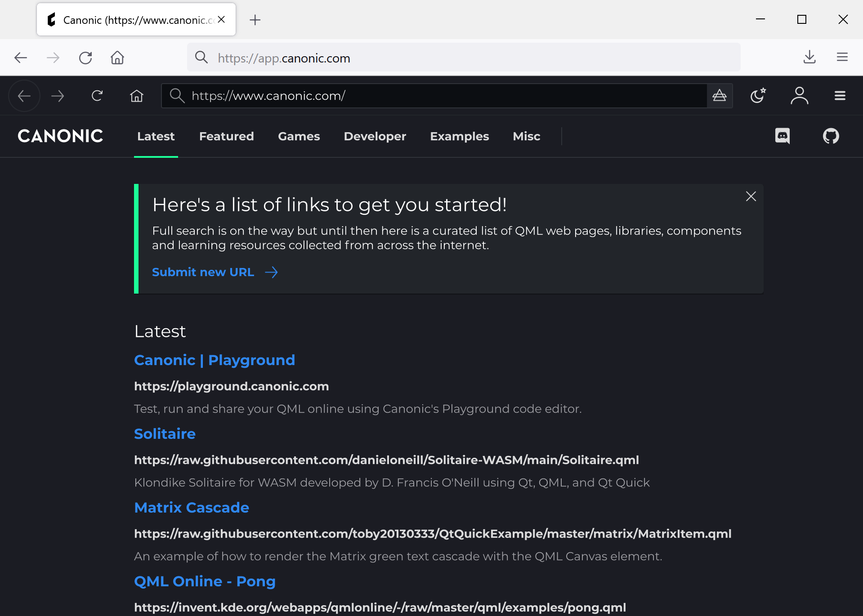Click the triangle icon in Canonic URL bar
The image size is (863, 616).
pyautogui.click(x=720, y=96)
